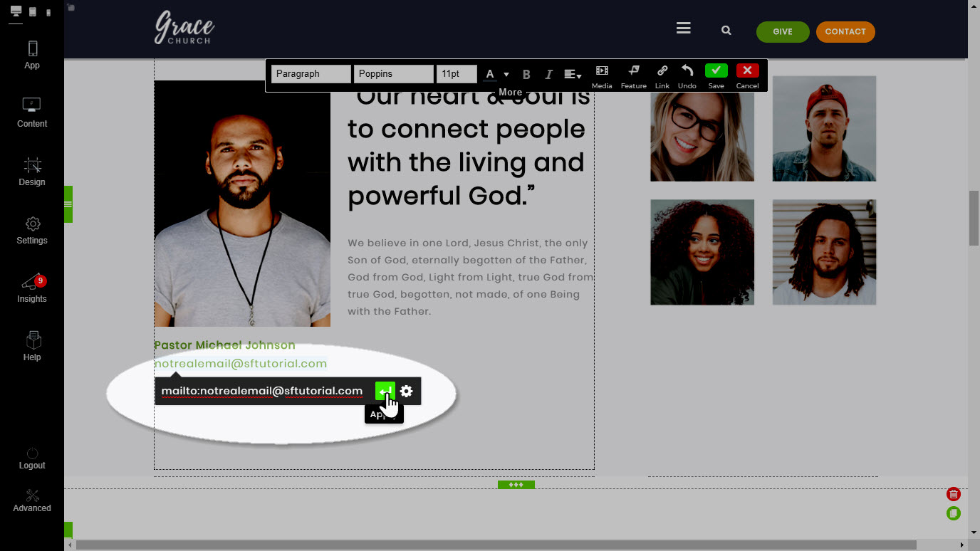
Task: Click the text color A button
Action: coord(490,74)
